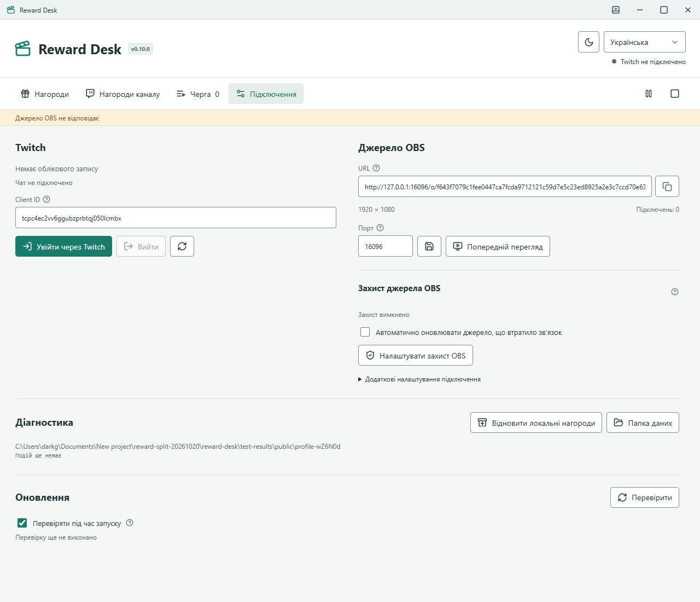This screenshot has height=602, width=700.
Task: Open Попередній перегляд of the OBS source
Action: click(498, 246)
